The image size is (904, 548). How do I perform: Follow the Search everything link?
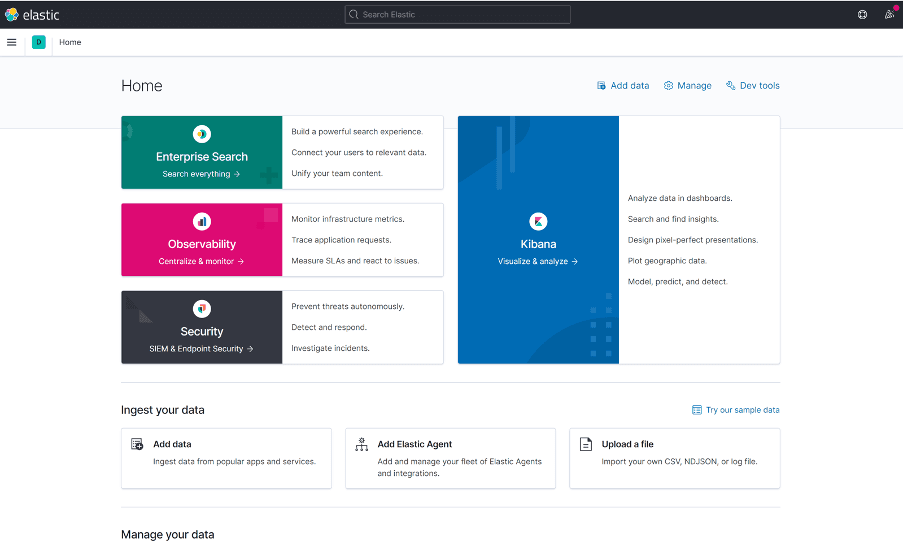click(201, 174)
